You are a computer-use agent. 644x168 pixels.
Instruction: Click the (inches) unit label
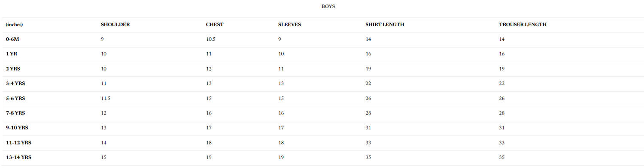click(14, 24)
